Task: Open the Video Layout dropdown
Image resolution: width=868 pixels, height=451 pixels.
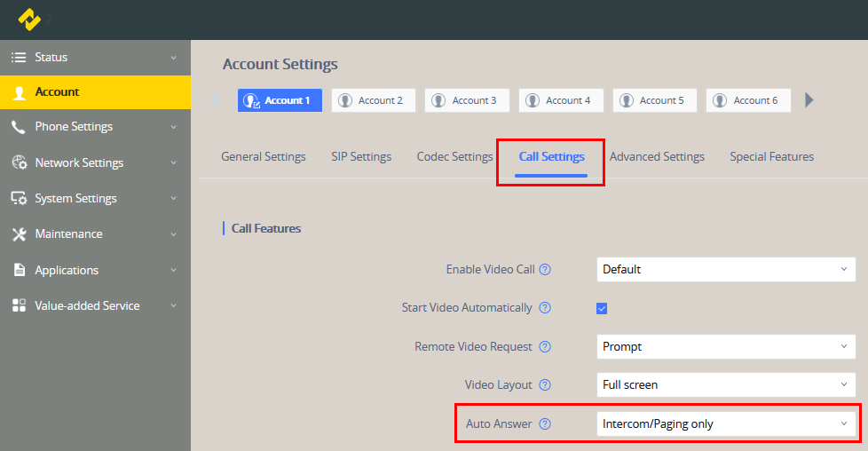Action: click(x=725, y=385)
